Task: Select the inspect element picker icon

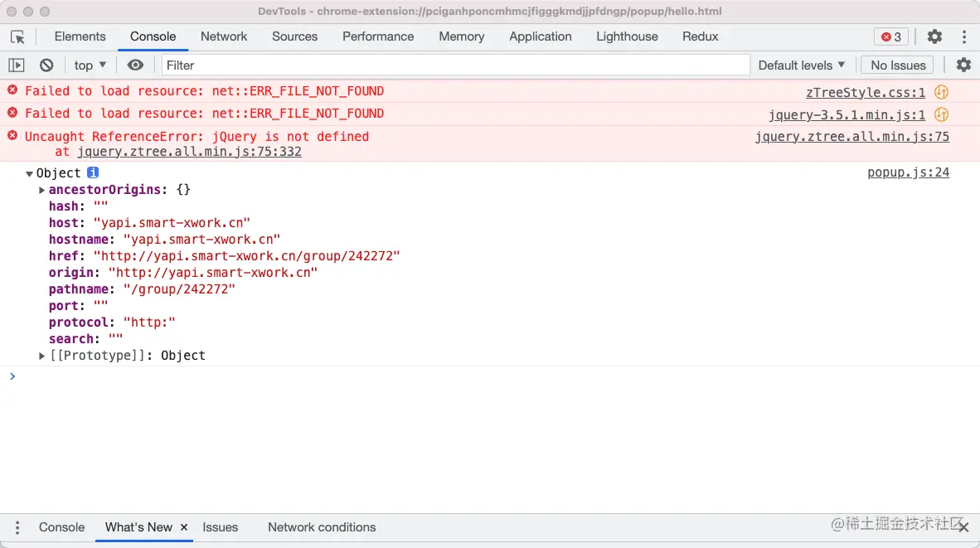Action: point(17,37)
